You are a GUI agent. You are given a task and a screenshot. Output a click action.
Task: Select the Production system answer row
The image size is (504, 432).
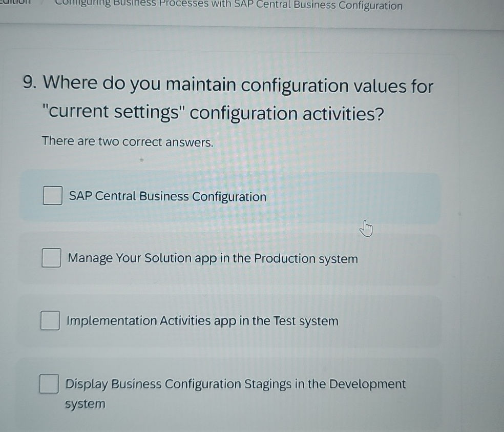tap(230, 258)
